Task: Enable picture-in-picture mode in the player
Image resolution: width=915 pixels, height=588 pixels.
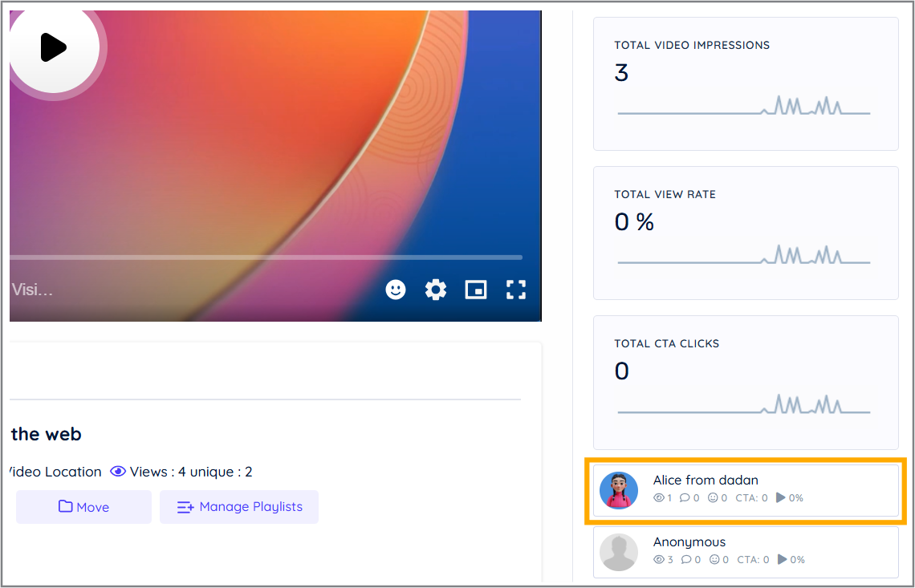Action: coord(476,290)
